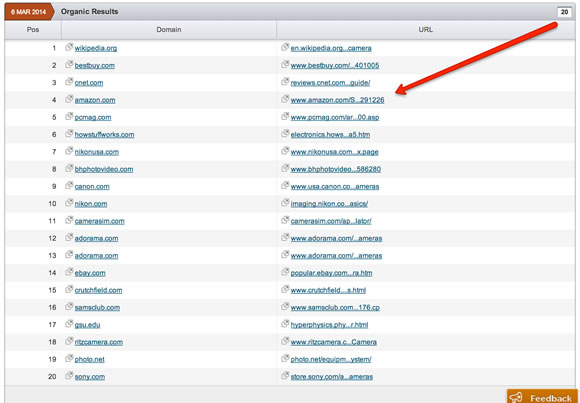Open external icon beside www.samsclub.com URL
This screenshot has height=403, width=580.
tap(285, 306)
